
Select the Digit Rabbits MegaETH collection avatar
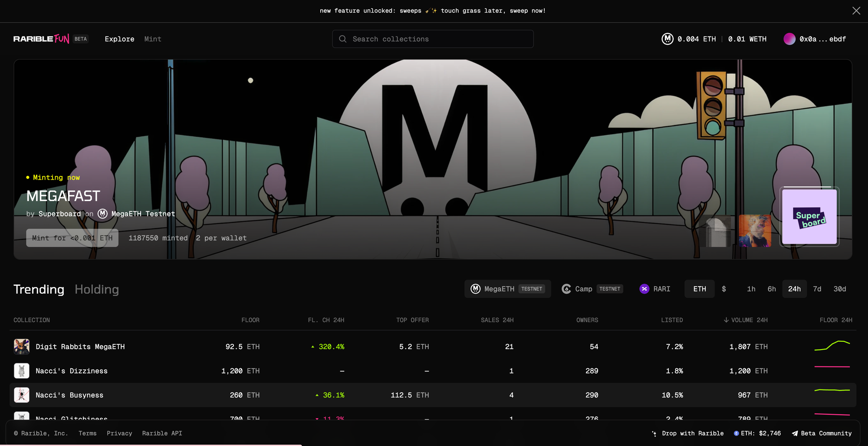22,347
